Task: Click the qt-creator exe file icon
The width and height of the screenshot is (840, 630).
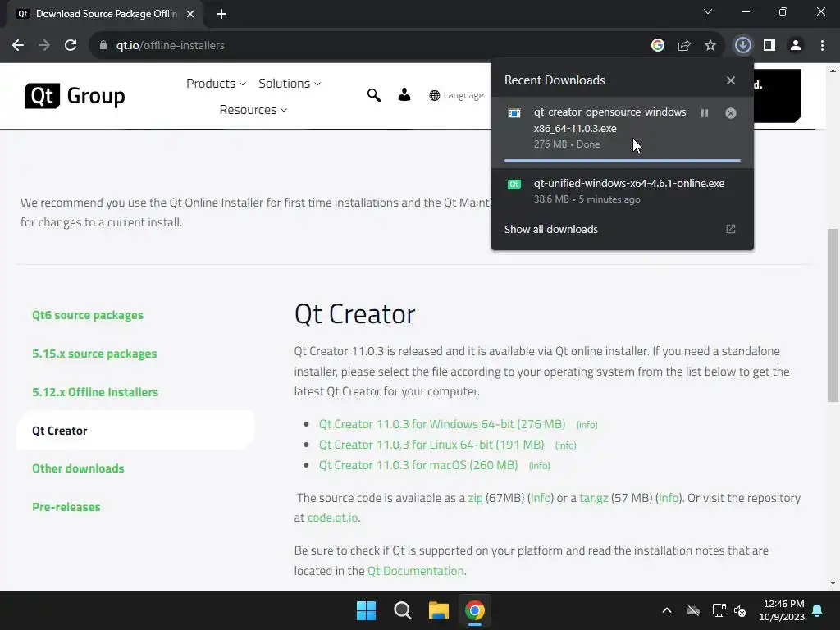Action: [514, 113]
